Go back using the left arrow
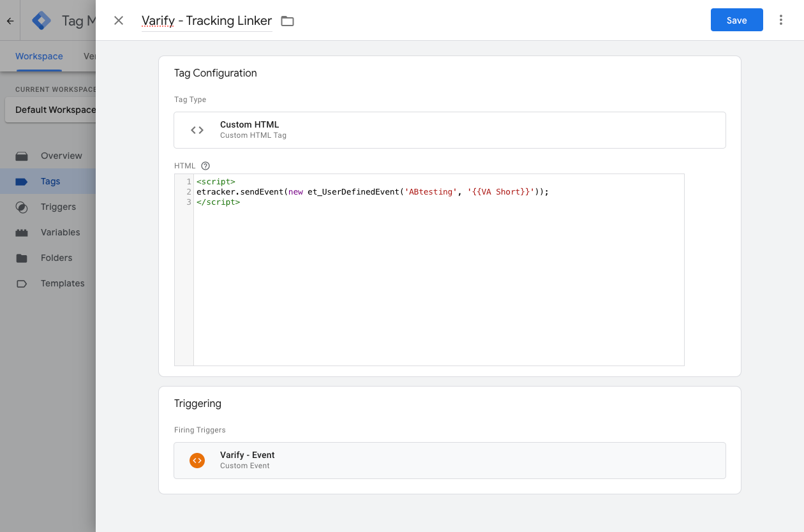804x532 pixels. (10, 21)
